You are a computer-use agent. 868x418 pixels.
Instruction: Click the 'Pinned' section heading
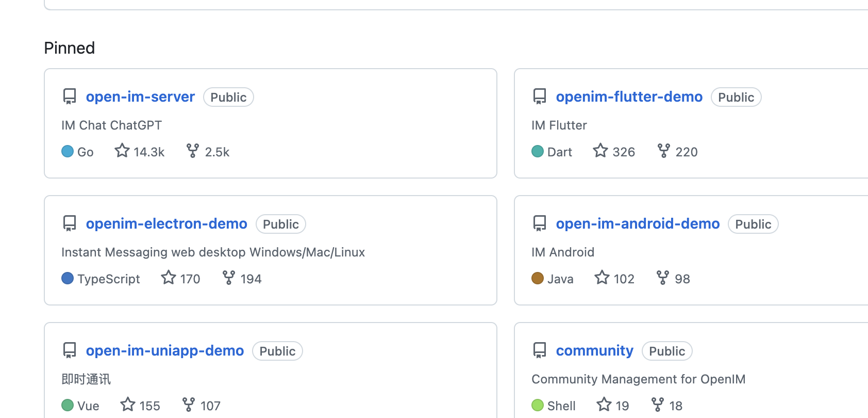(x=70, y=48)
